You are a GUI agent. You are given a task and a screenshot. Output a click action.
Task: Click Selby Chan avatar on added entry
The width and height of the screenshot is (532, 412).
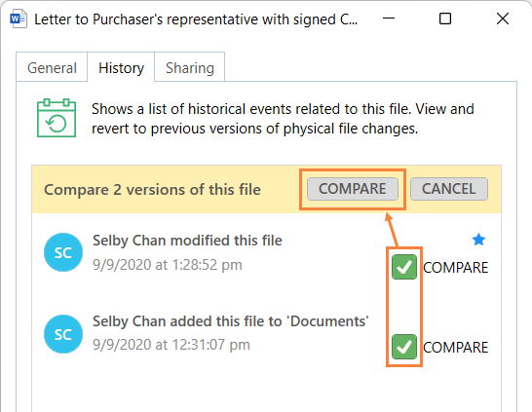tap(63, 334)
